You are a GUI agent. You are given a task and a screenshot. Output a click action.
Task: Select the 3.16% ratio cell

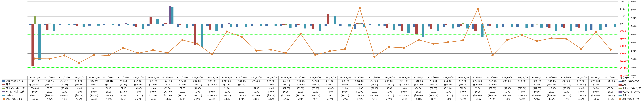(x=611, y=99)
